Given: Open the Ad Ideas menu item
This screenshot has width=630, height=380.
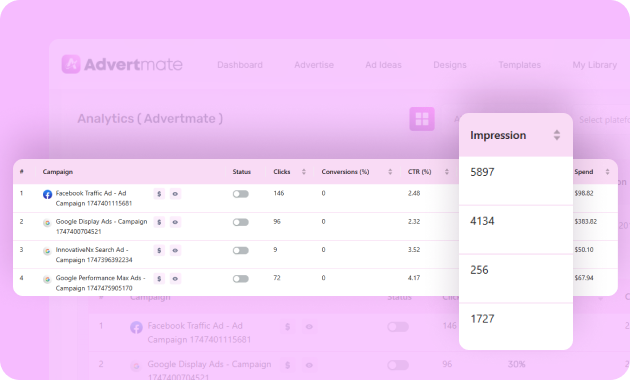Looking at the screenshot, I should click(x=383, y=65).
